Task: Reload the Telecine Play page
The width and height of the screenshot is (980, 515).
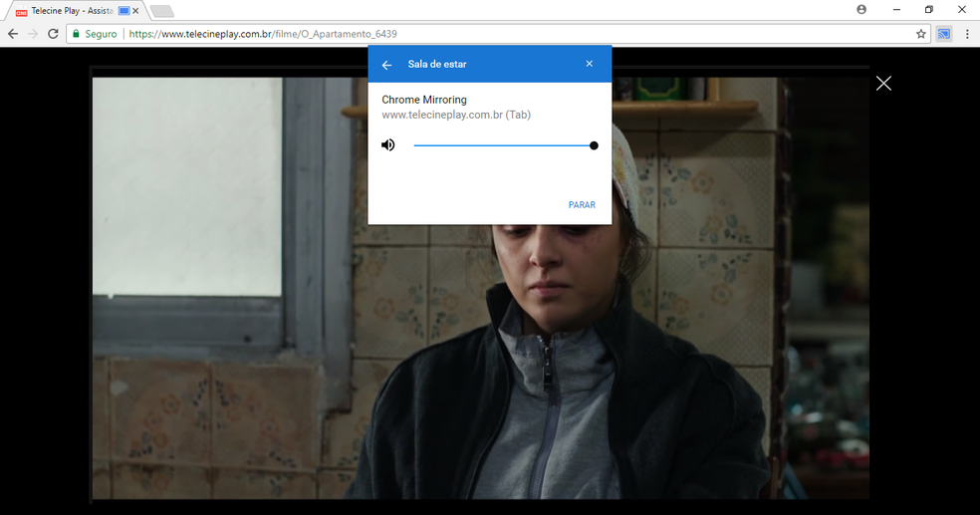Action: (53, 34)
